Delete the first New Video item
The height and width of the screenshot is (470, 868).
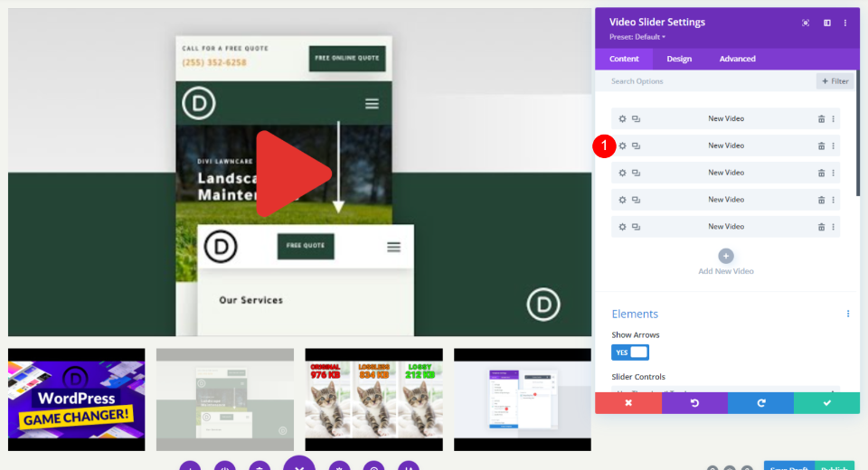tap(822, 119)
